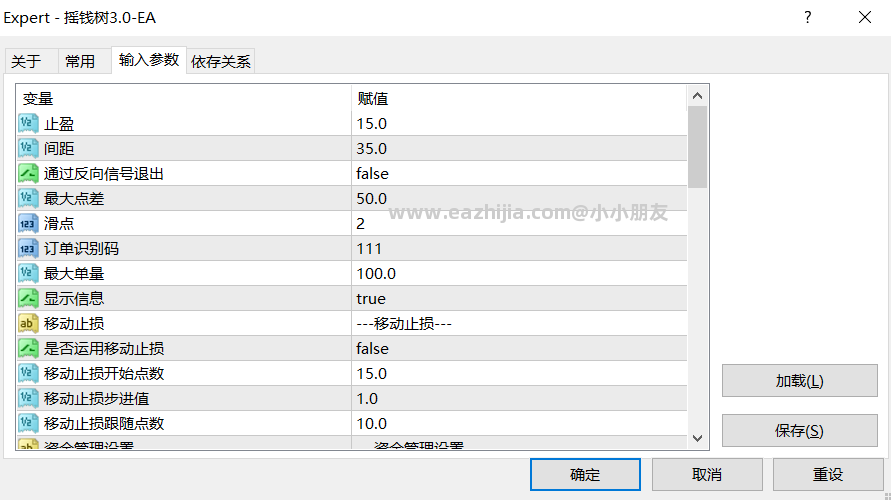This screenshot has height=500, width=891.
Task: Select the 最大点差 value 50.0
Action: tap(372, 199)
